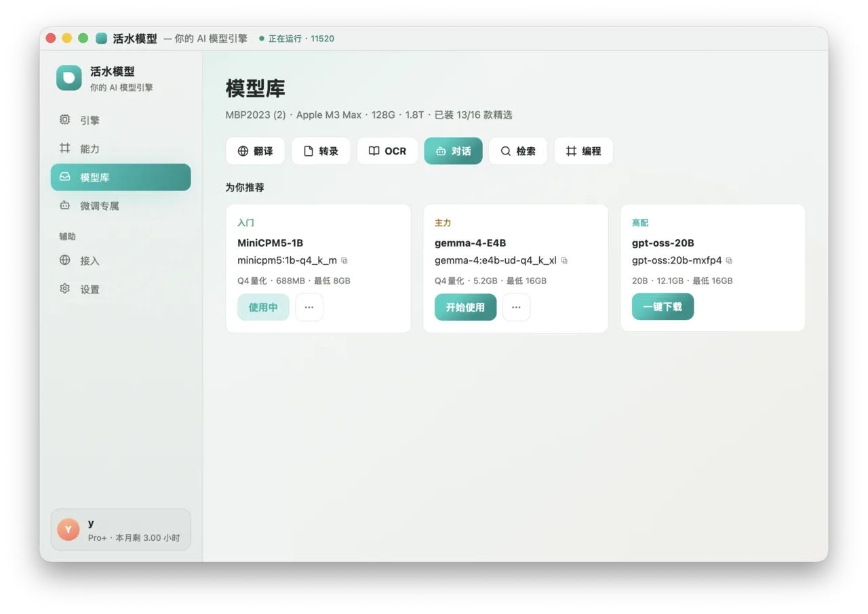The height and width of the screenshot is (614, 868).
Task: Click the 接入 globe icon in sidebar
Action: click(64, 260)
